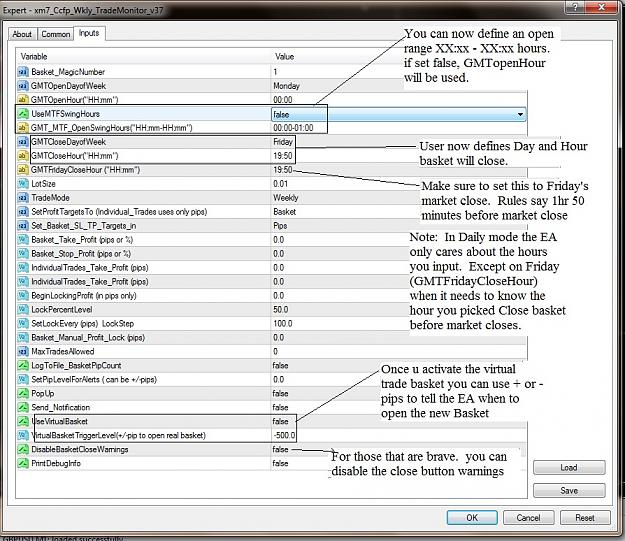The width and height of the screenshot is (625, 541).
Task: Open the UseMTFSwingHours dropdown arrow
Action: coord(520,114)
